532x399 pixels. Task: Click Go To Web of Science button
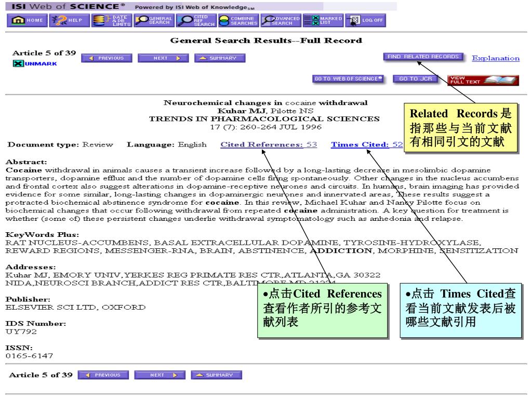click(349, 79)
